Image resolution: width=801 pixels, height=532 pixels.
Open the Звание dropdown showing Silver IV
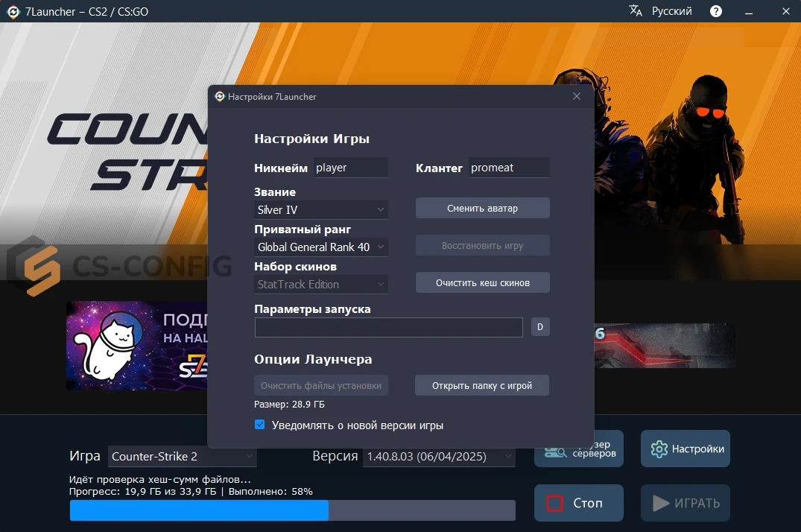(x=320, y=209)
